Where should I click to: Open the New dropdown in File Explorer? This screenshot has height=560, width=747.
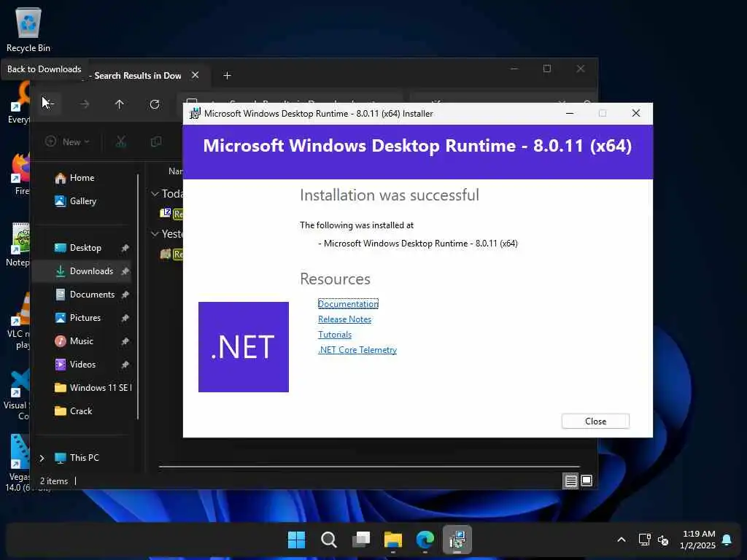tap(67, 141)
